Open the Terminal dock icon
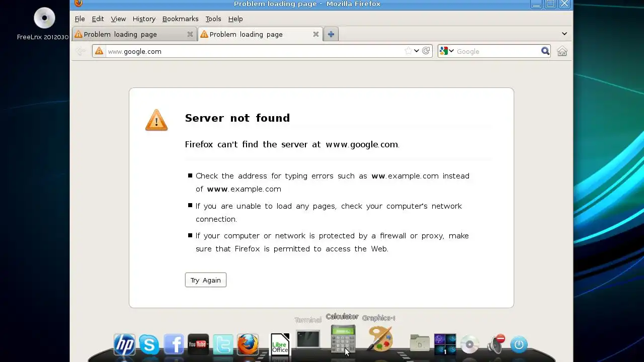Viewport: 644px width, 362px height. click(x=308, y=339)
